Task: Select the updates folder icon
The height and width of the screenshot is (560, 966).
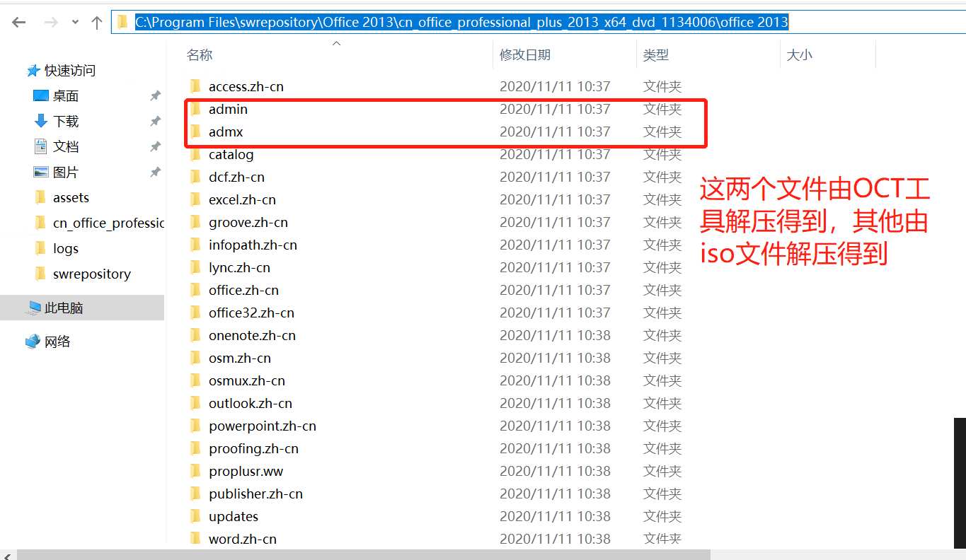Action: tap(196, 516)
